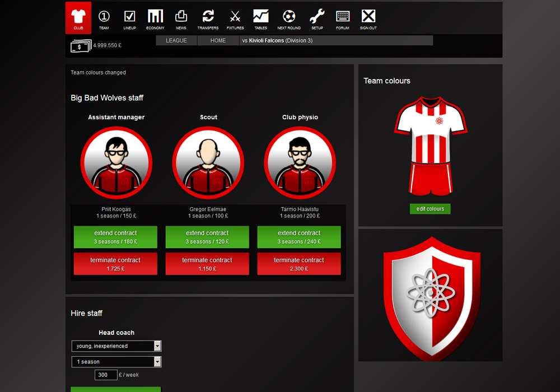The width and height of the screenshot is (560, 392).
Task: Open Transfers using the arrows icon
Action: click(207, 18)
